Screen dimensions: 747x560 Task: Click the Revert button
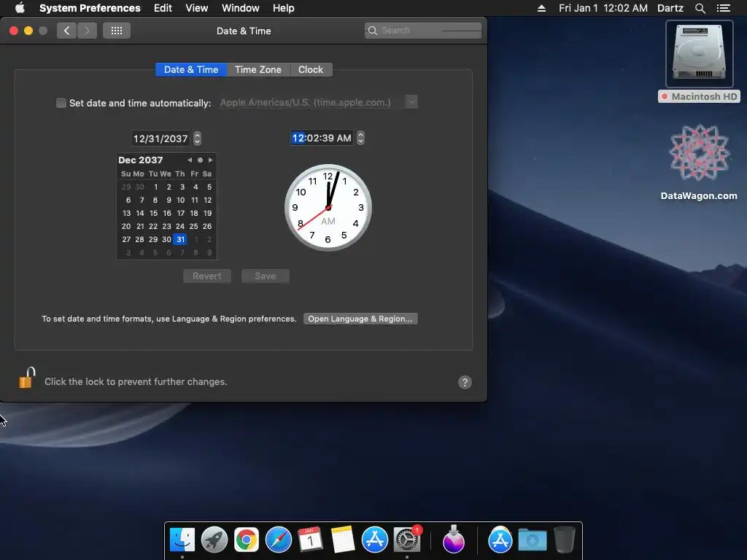[x=206, y=276]
